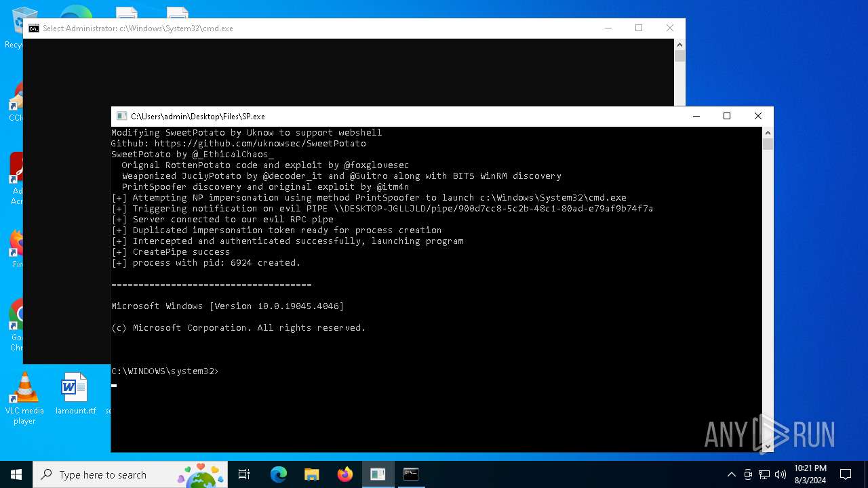Open the Notification Center

(846, 474)
